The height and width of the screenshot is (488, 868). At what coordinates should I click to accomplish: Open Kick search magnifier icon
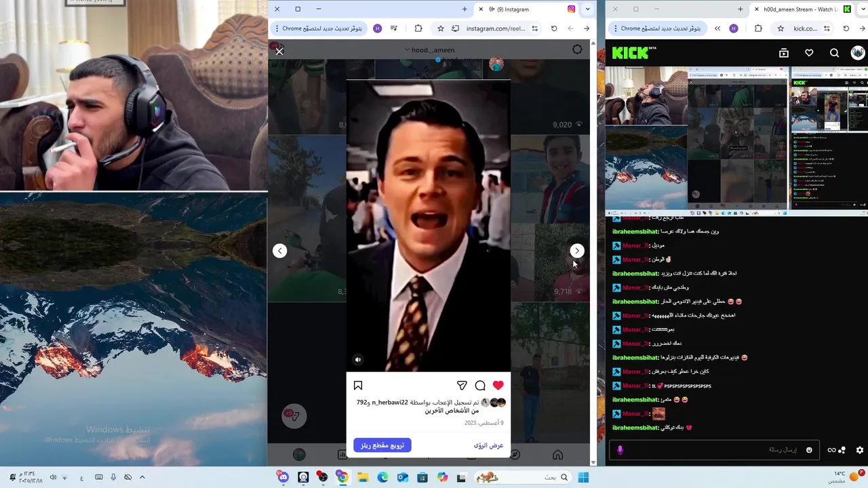(834, 53)
